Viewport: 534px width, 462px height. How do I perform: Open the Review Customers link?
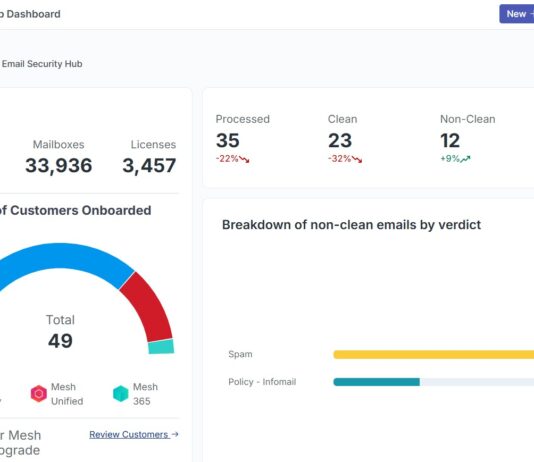tap(129, 434)
